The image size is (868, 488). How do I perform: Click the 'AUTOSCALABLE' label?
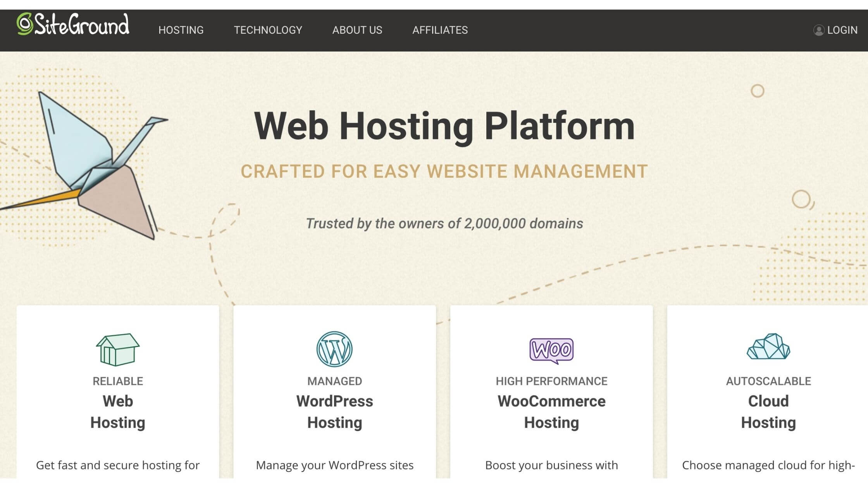pyautogui.click(x=768, y=381)
